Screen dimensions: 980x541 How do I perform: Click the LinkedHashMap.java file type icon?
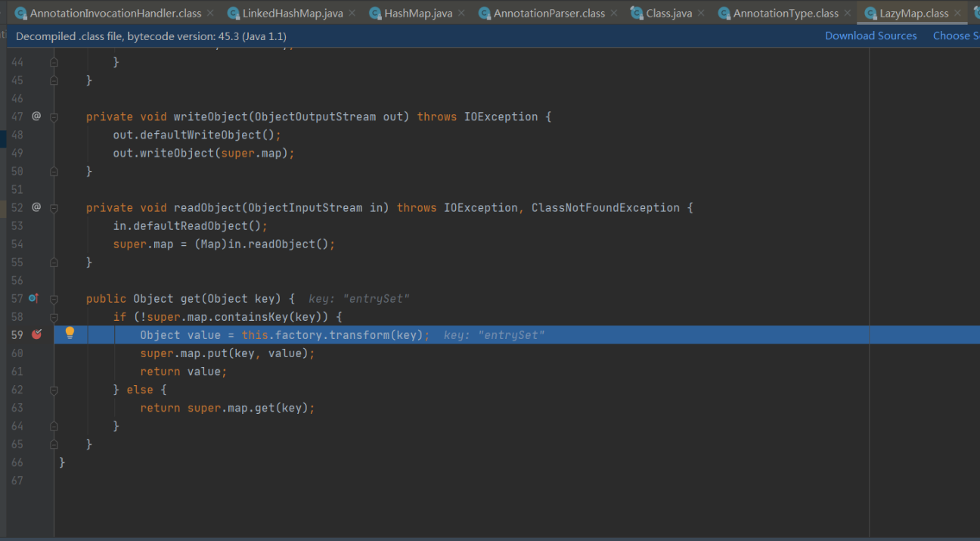click(x=234, y=13)
